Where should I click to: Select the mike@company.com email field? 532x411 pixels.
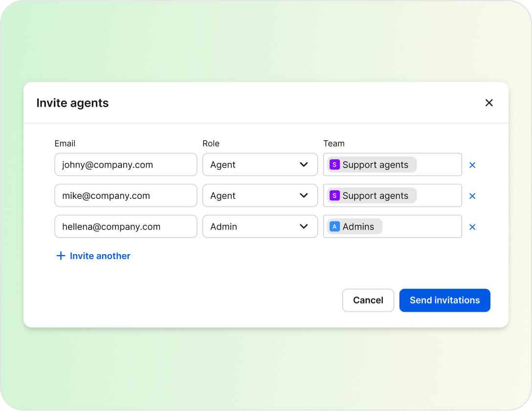coord(126,195)
